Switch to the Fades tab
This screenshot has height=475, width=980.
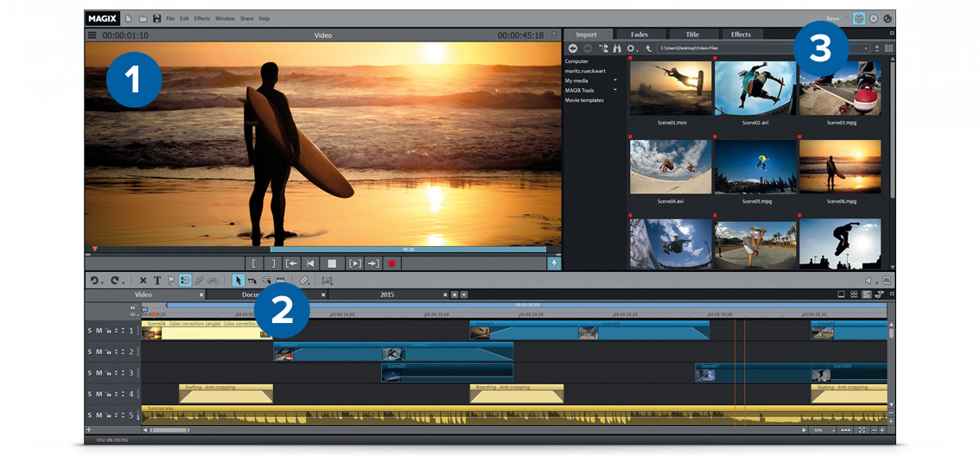pyautogui.click(x=639, y=35)
